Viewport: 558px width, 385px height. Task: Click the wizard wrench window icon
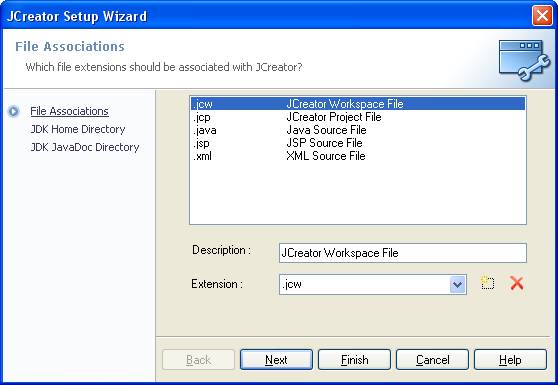point(524,60)
